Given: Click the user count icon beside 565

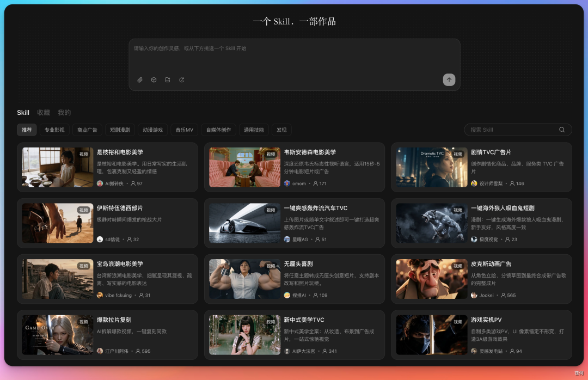Looking at the screenshot, I should tap(503, 295).
